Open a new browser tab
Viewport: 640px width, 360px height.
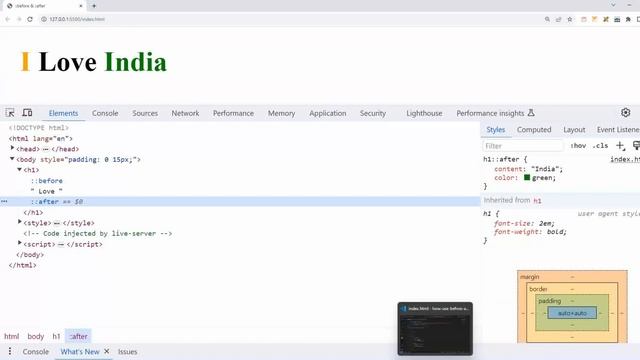pyautogui.click(x=94, y=6)
